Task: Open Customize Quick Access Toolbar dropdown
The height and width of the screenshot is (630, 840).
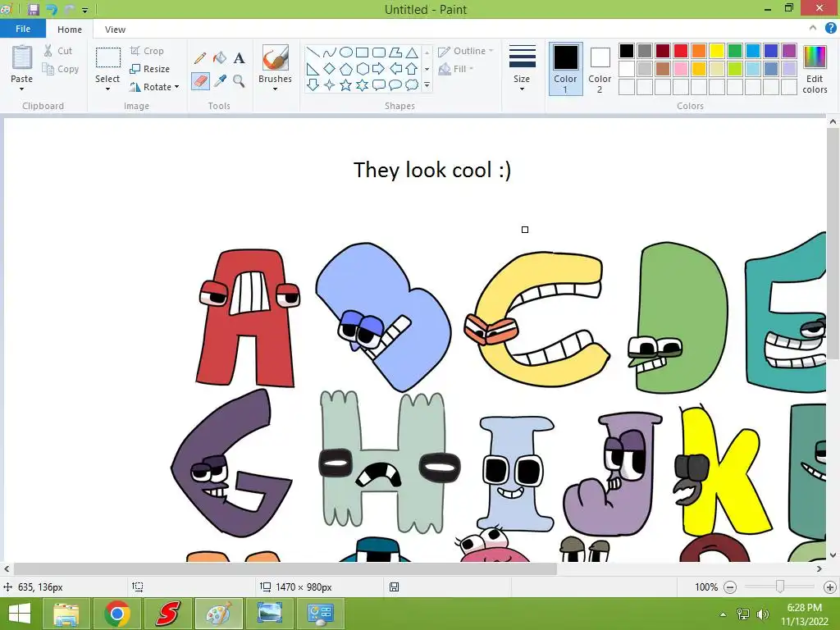Action: point(84,10)
